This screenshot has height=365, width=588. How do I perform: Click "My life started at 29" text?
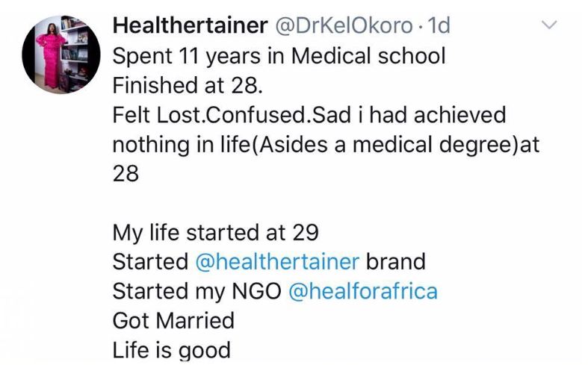click(216, 233)
